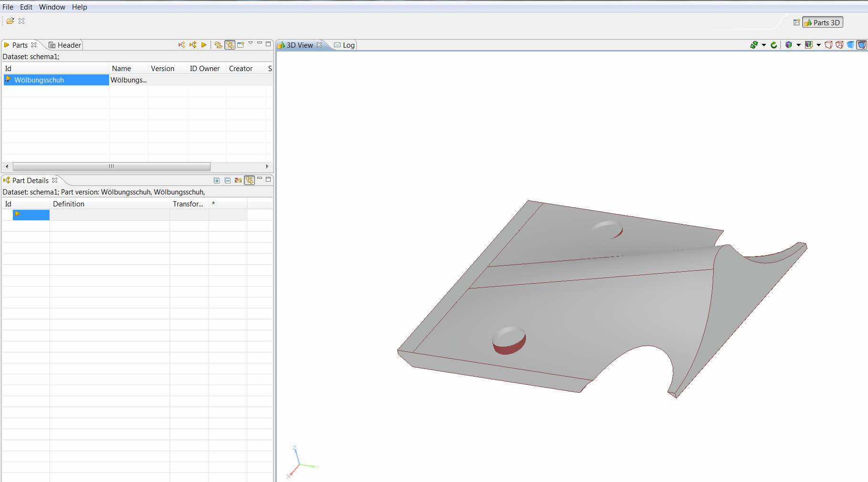
Task: Toggle Link with Editor in Parts panel
Action: [230, 45]
